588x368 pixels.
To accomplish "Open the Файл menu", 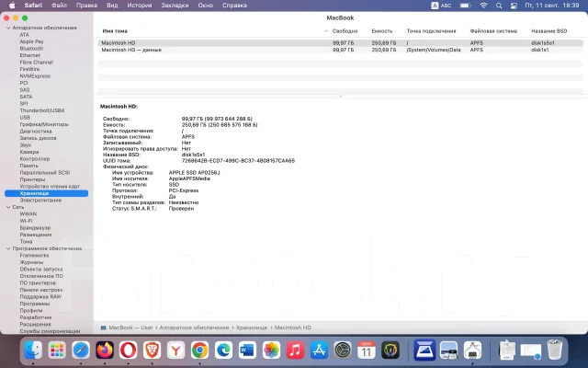I will (59, 6).
